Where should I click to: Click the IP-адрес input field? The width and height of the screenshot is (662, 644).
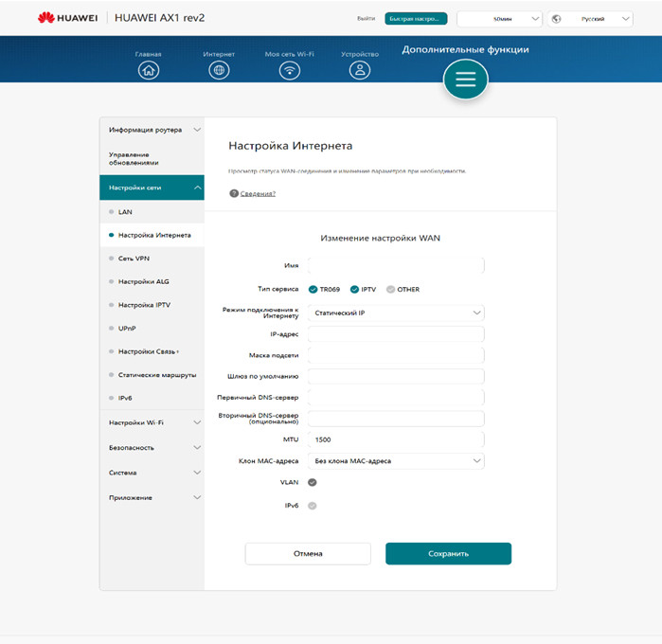pyautogui.click(x=396, y=334)
